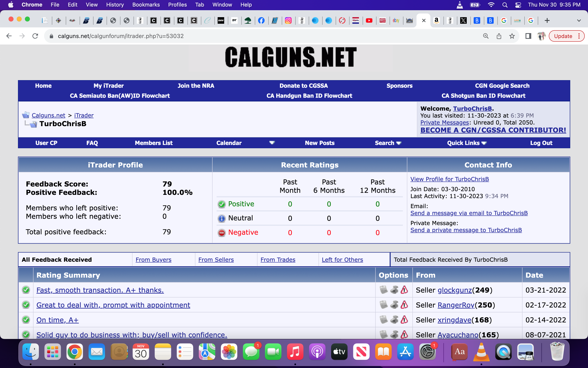The image size is (588, 368).
Task: Expand the dropdown arrow after Calendar
Action: click(x=272, y=143)
